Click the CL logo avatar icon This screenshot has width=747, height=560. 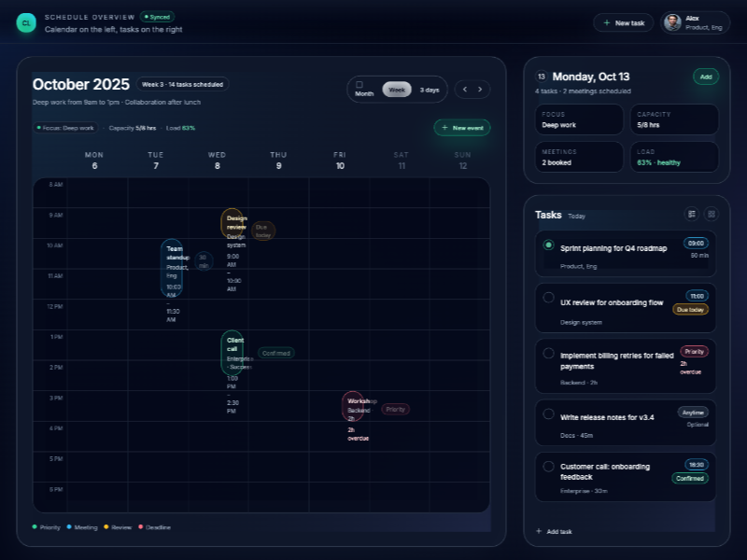pyautogui.click(x=26, y=22)
